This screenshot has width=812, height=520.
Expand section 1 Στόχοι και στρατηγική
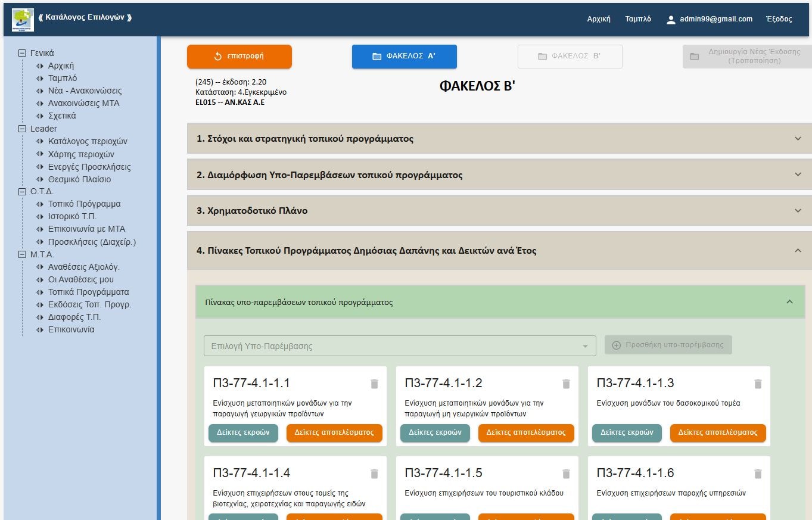798,139
